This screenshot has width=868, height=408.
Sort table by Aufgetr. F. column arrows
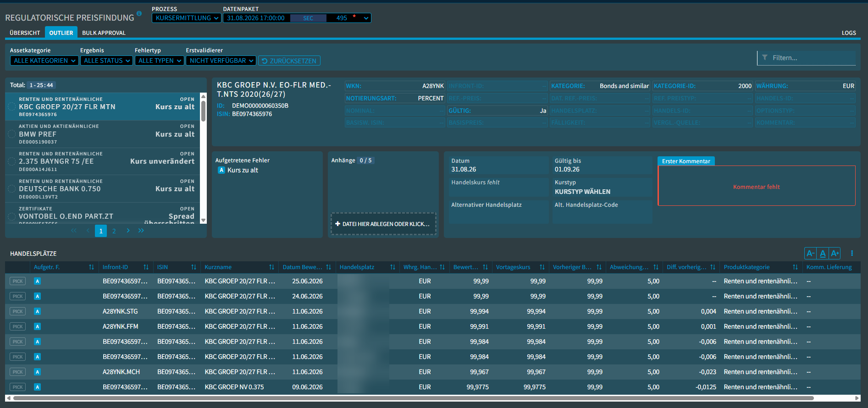[91, 267]
